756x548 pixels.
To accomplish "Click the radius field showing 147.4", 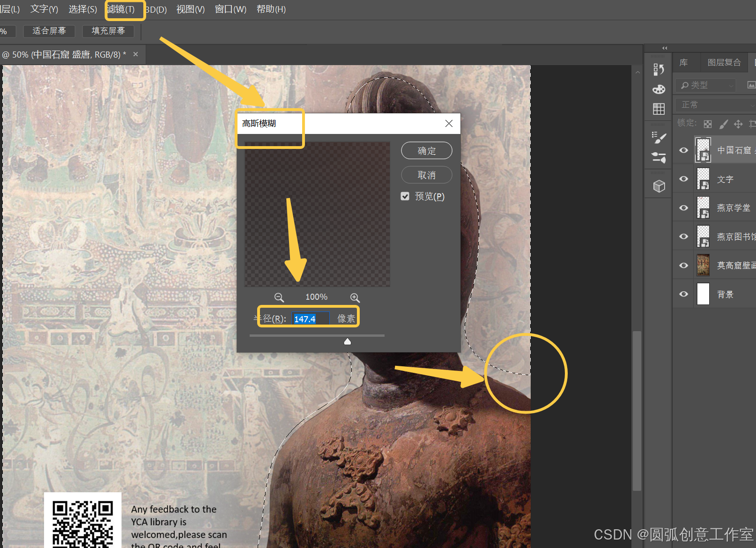I will coord(310,319).
